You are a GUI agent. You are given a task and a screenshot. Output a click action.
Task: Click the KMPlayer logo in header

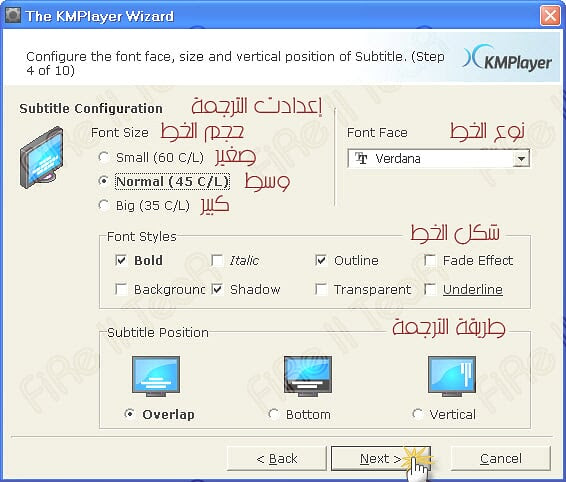click(x=507, y=58)
